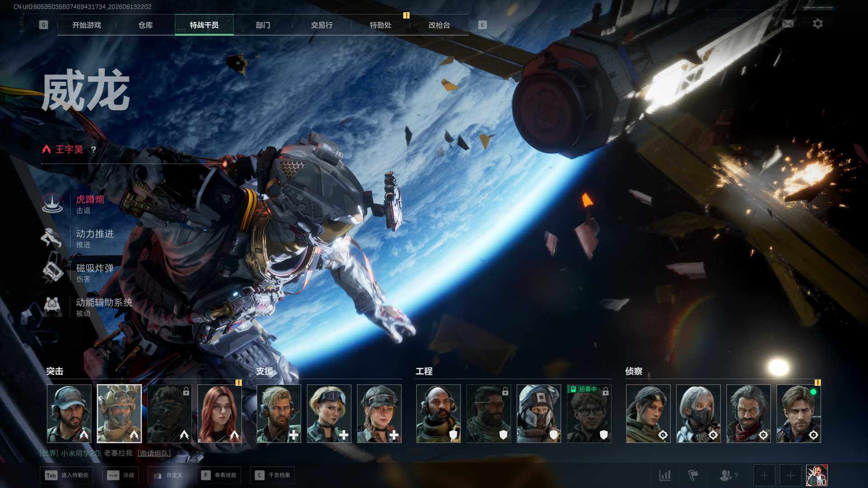Select the silver-haired masked recon operator
This screenshot has width=868, height=488.
pyautogui.click(x=698, y=413)
